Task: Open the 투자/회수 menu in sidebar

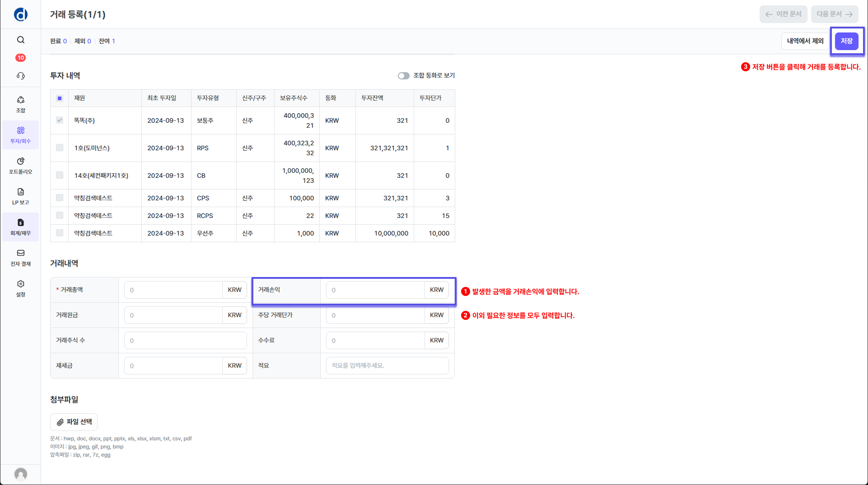Action: pos(21,135)
